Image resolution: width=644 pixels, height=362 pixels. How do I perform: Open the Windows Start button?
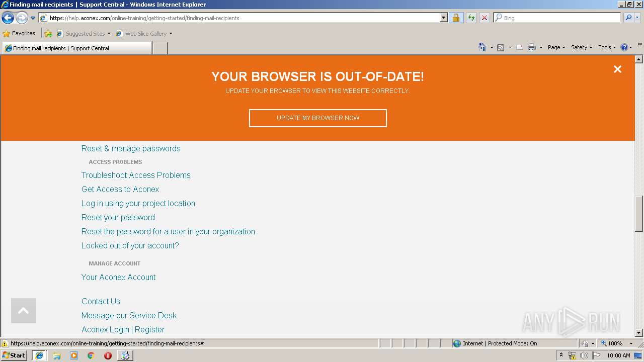click(x=14, y=355)
